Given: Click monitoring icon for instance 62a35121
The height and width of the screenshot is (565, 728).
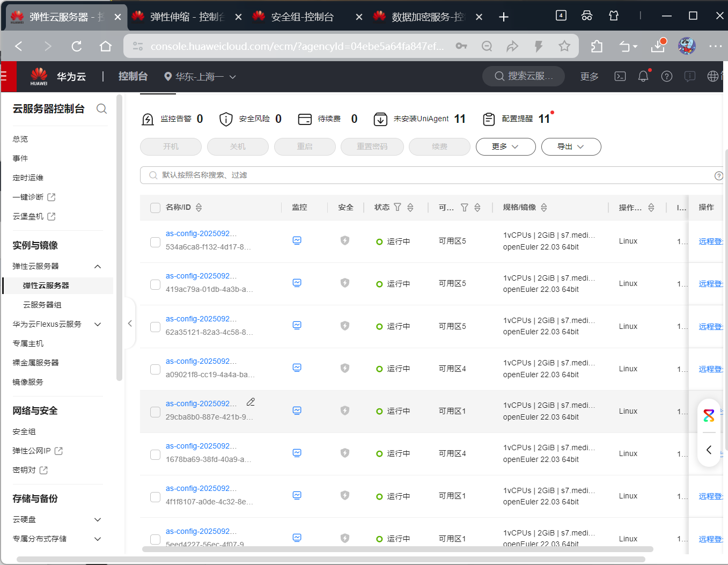Looking at the screenshot, I should point(297,325).
